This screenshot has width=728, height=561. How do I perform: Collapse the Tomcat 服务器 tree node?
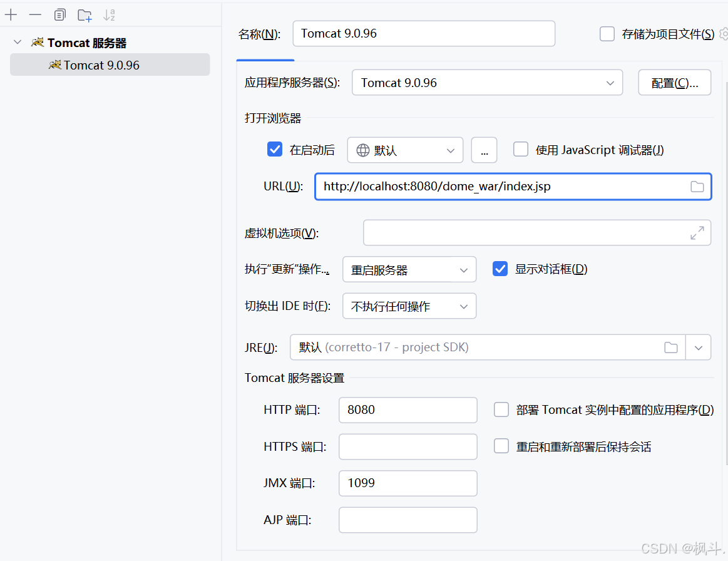coord(18,42)
